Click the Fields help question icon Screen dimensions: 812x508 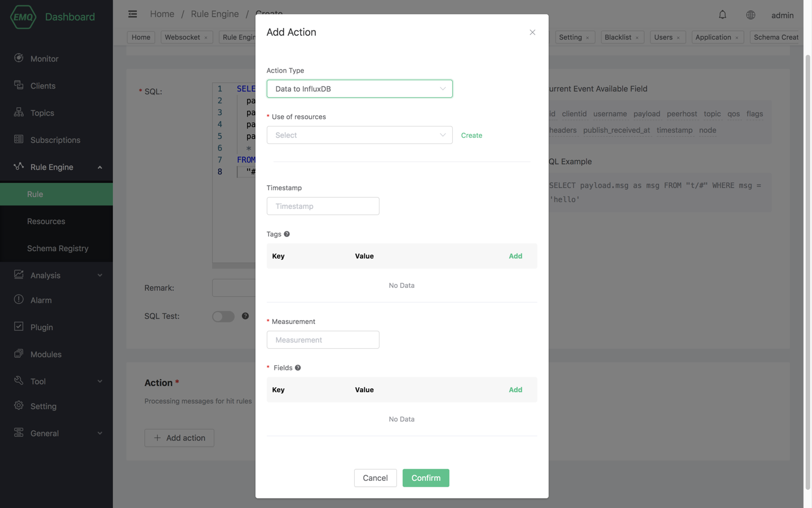click(298, 368)
